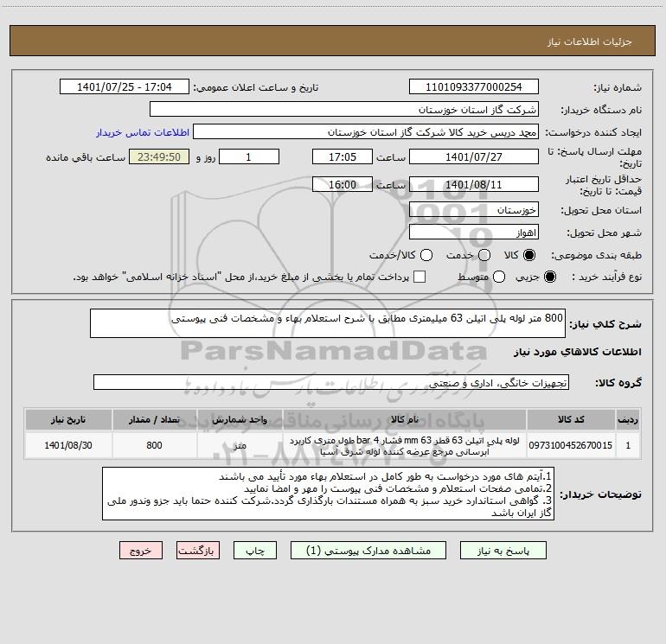The image size is (666, 644).
Task: Click the نام دستگاه خریدار field
Action: tap(344, 109)
